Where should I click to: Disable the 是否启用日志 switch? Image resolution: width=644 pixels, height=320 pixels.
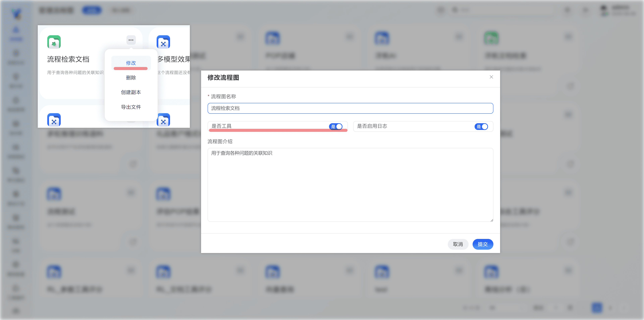point(481,126)
